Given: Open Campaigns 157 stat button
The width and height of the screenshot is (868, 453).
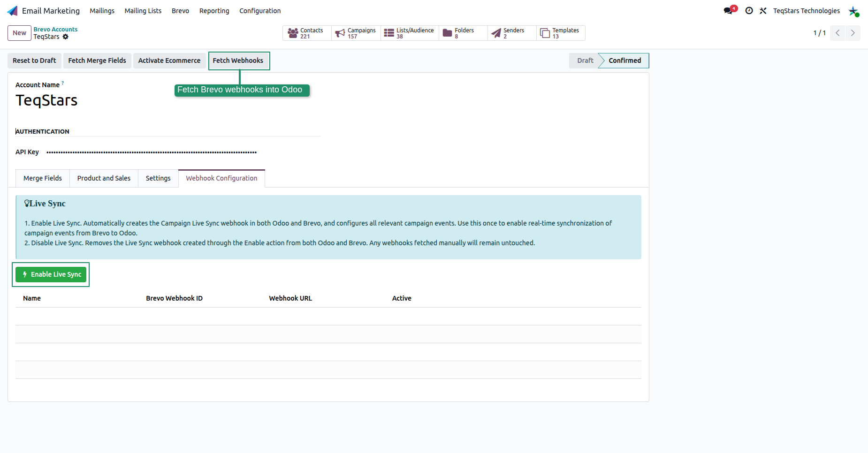Looking at the screenshot, I should [356, 33].
